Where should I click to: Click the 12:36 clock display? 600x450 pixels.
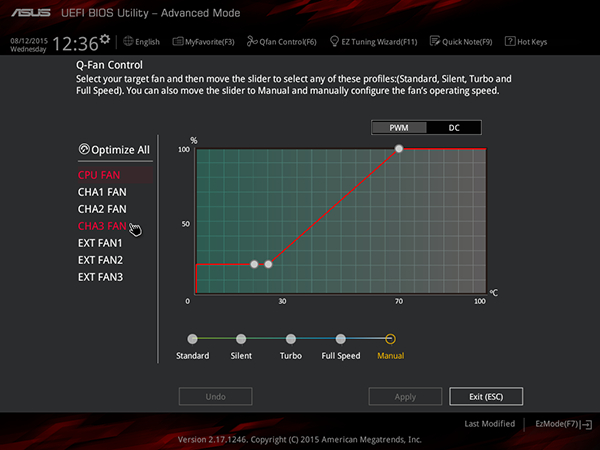point(75,44)
